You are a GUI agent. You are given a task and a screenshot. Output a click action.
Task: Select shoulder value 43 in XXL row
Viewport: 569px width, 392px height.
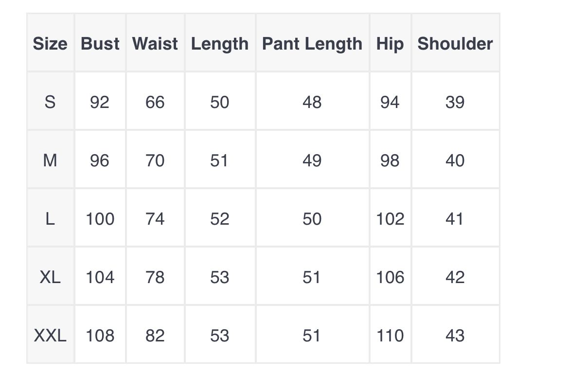tap(455, 336)
